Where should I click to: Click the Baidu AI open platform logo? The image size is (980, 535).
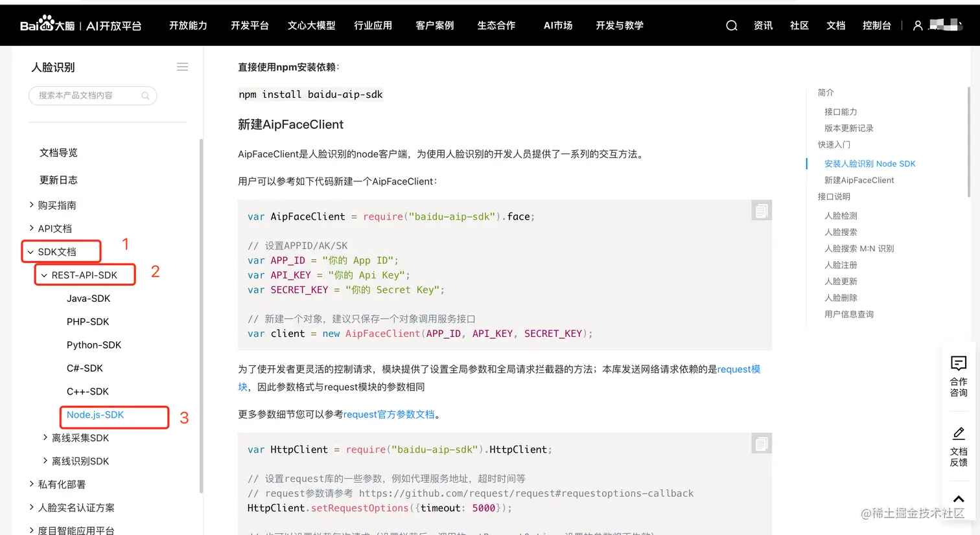80,25
